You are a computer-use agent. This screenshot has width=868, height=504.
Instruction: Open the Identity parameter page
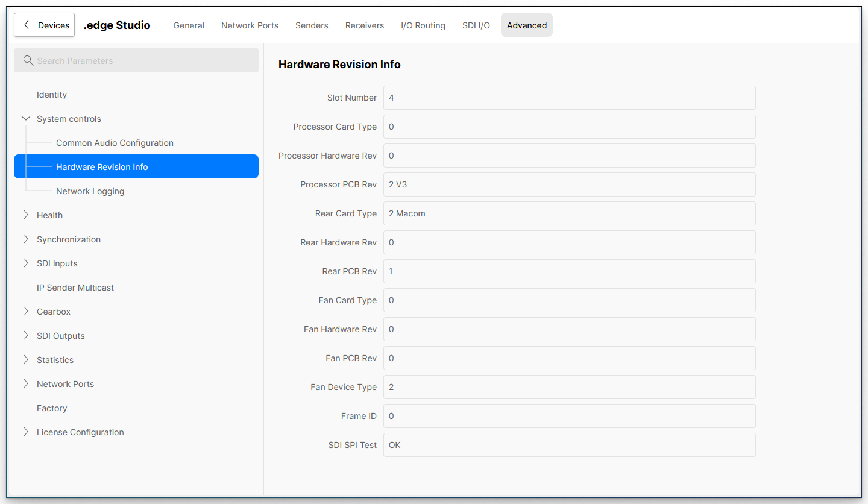[x=52, y=95]
